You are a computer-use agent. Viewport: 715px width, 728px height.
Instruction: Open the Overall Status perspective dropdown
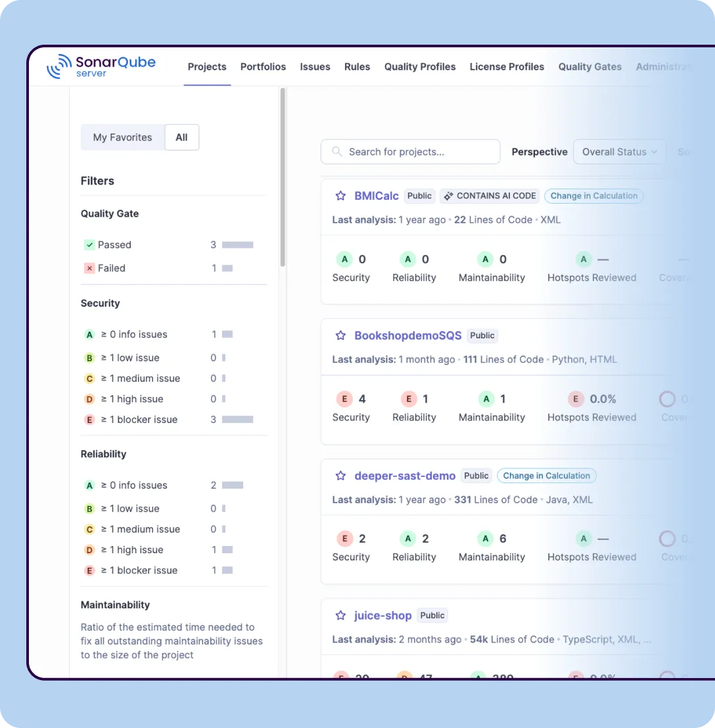click(x=619, y=152)
